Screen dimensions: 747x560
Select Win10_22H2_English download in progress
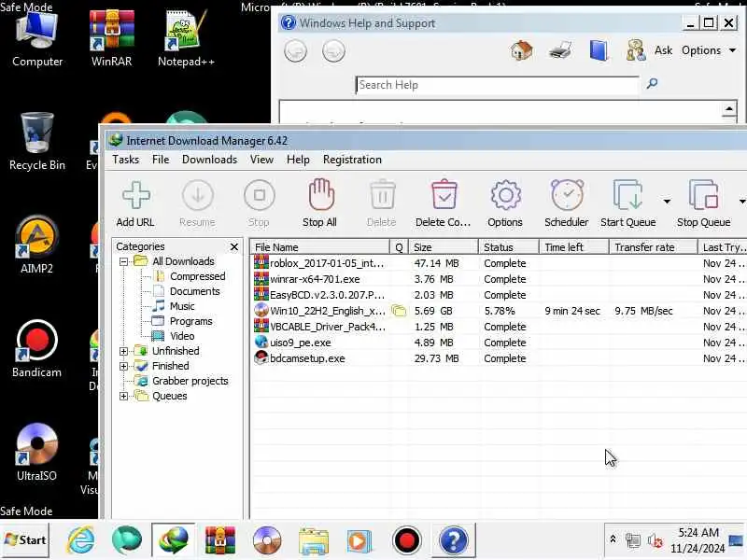tap(498, 311)
